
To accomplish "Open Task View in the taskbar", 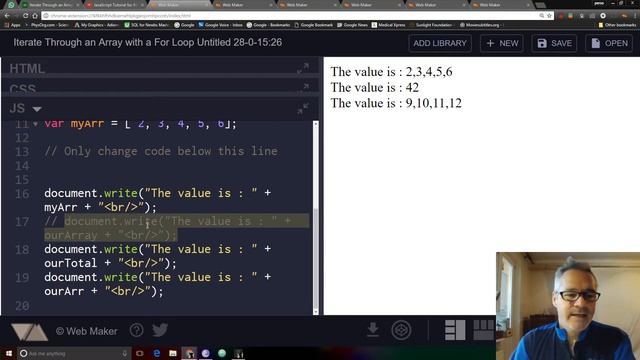I will (x=140, y=353).
